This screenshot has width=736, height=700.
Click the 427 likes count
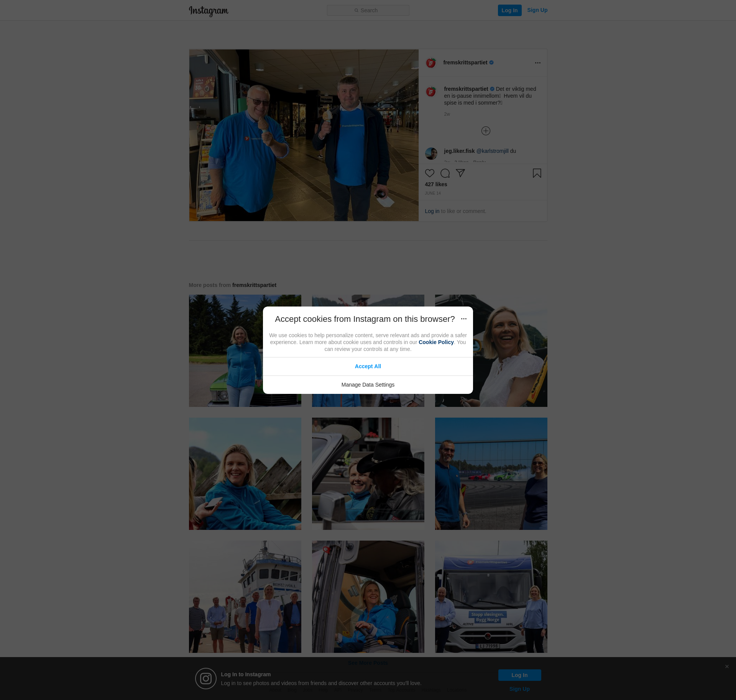(x=436, y=184)
